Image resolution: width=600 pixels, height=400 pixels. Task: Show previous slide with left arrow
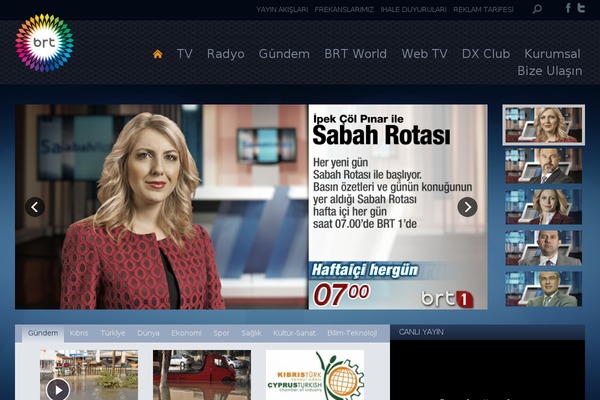[x=35, y=207]
